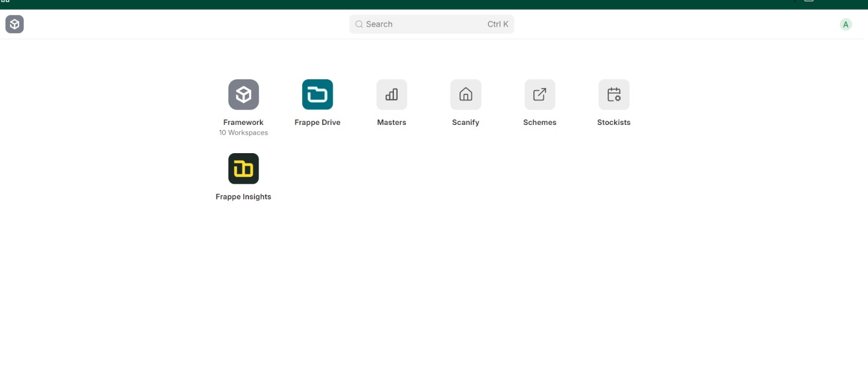Launch Frappe Drive from its teal folder icon
The width and height of the screenshot is (868, 372).
tap(317, 94)
